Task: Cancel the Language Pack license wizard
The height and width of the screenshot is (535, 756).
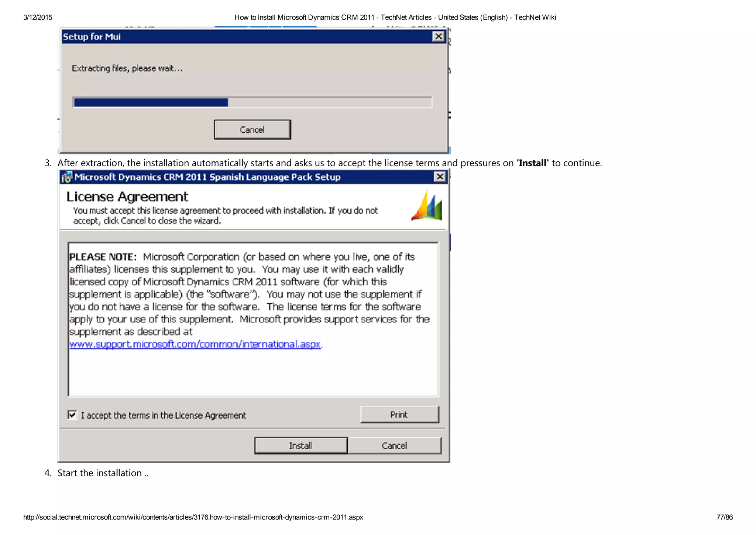Action: click(x=394, y=446)
